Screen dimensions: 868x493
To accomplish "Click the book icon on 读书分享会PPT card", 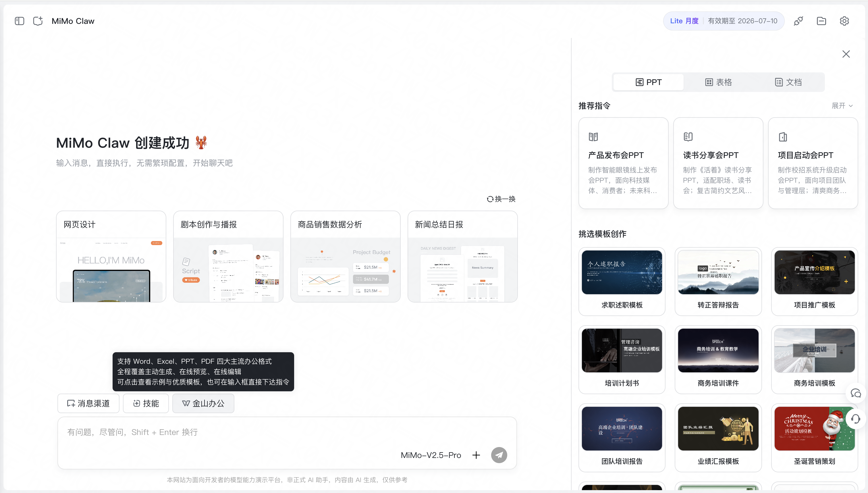I will [x=688, y=137].
